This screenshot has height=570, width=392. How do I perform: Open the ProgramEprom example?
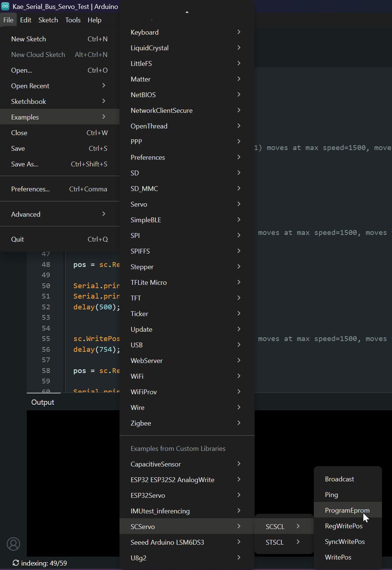[x=348, y=510]
